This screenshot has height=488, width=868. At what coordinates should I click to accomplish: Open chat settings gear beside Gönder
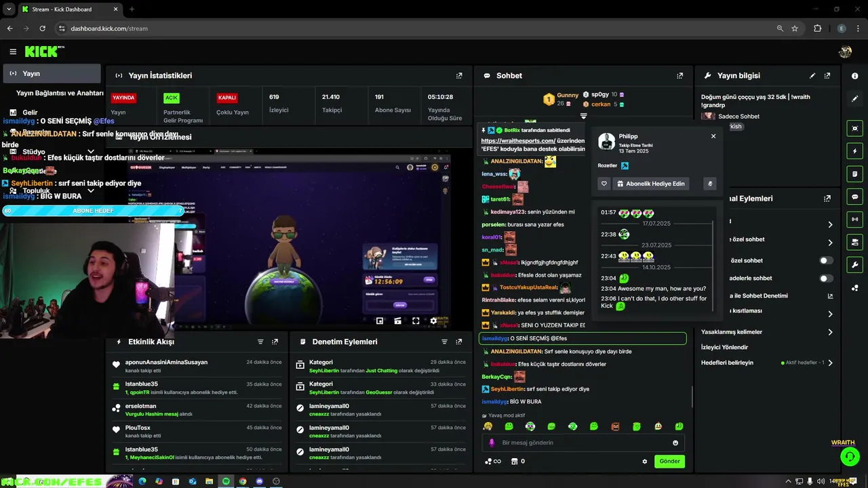click(x=644, y=462)
